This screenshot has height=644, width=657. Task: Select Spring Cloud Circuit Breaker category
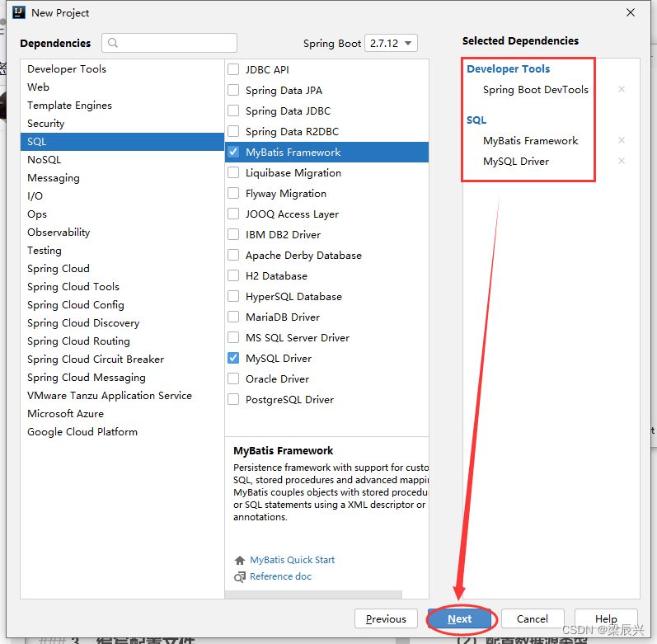(122, 360)
